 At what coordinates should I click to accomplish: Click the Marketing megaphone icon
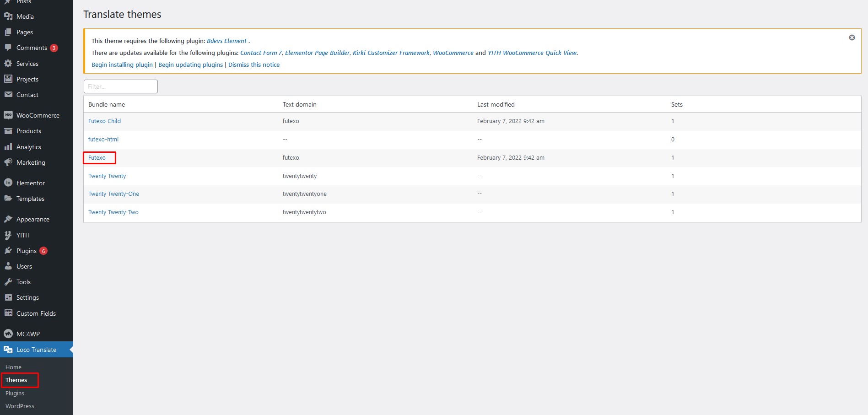point(8,162)
